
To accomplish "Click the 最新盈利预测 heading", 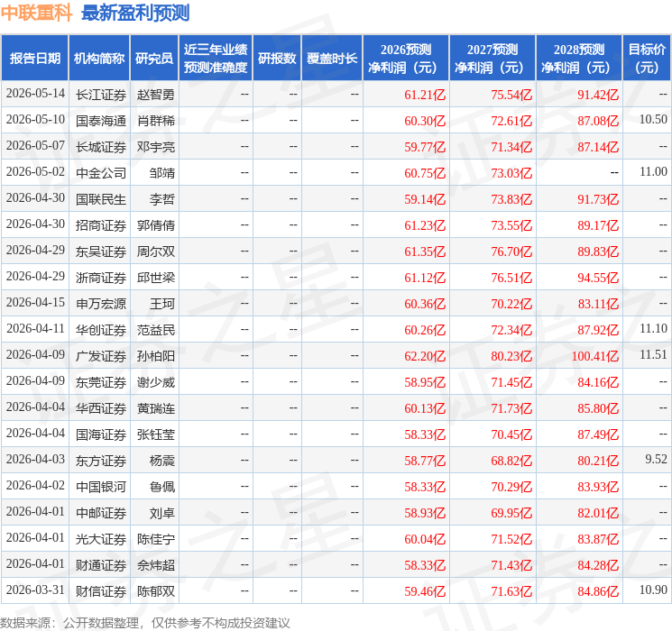I will 135,13.
